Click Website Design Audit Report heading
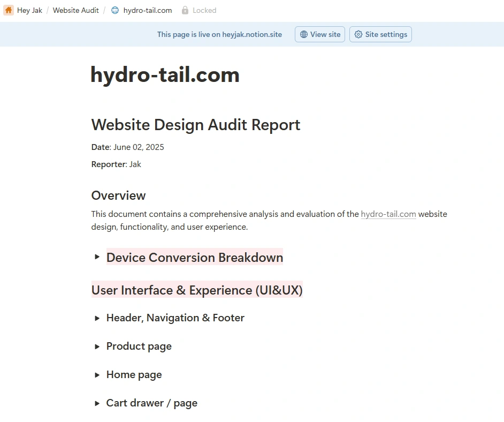The height and width of the screenshot is (422, 504). [196, 125]
